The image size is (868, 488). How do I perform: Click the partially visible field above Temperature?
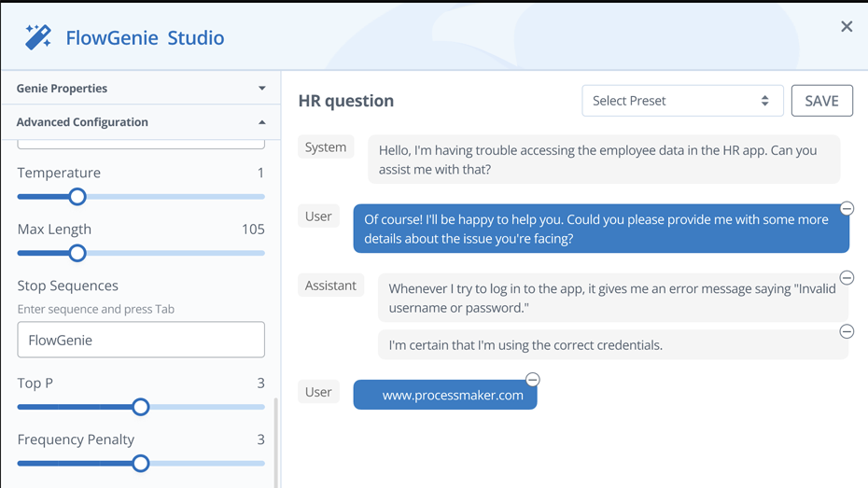141,144
